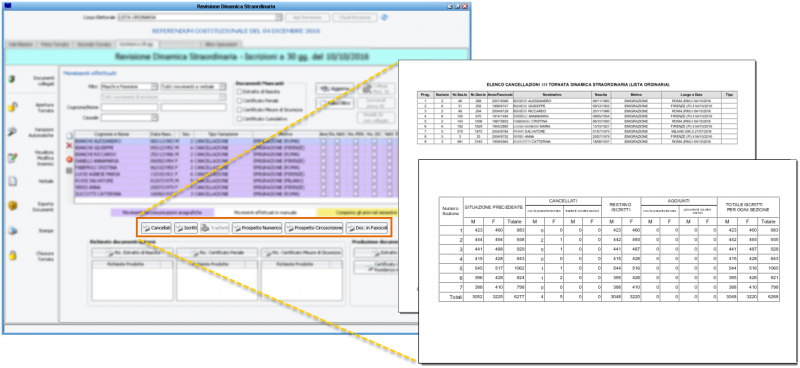Open the Documenti collegati sidebar icon

[x=12, y=80]
